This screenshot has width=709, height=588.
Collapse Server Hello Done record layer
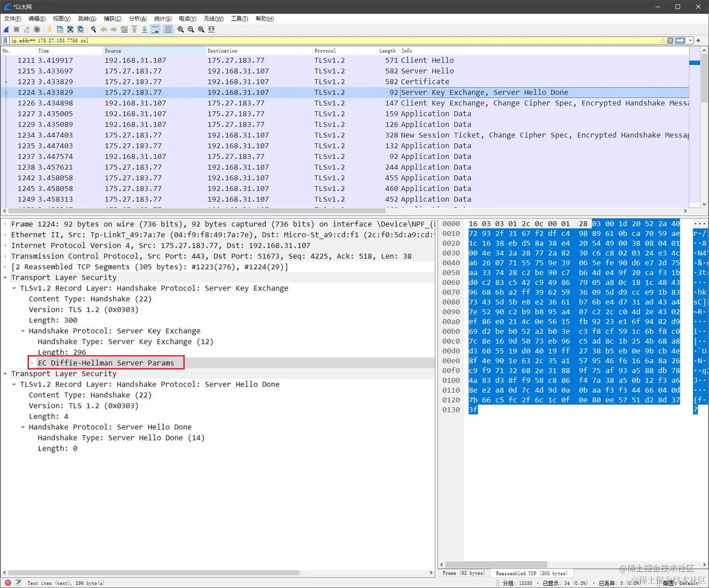pyautogui.click(x=14, y=384)
